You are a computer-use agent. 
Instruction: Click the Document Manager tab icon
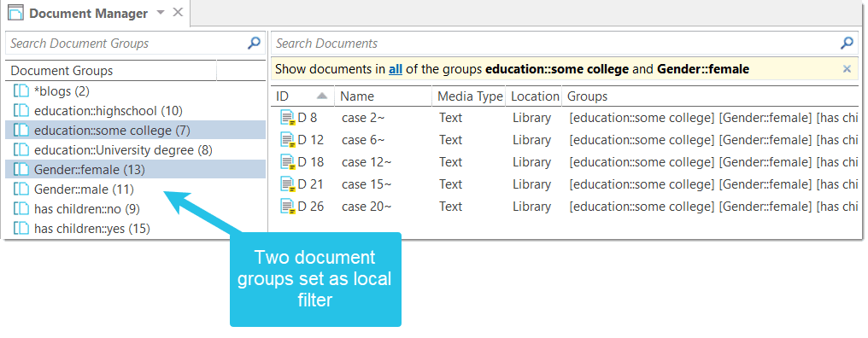tap(16, 13)
